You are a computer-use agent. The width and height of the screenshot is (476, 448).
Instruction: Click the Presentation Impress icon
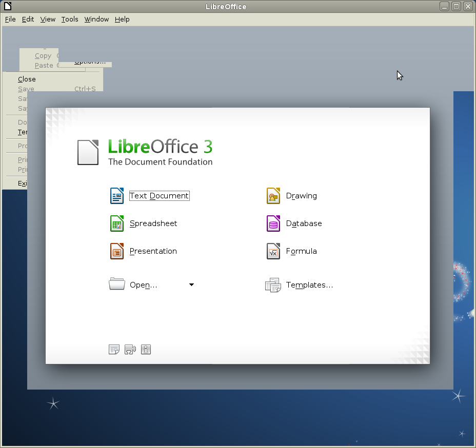117,251
